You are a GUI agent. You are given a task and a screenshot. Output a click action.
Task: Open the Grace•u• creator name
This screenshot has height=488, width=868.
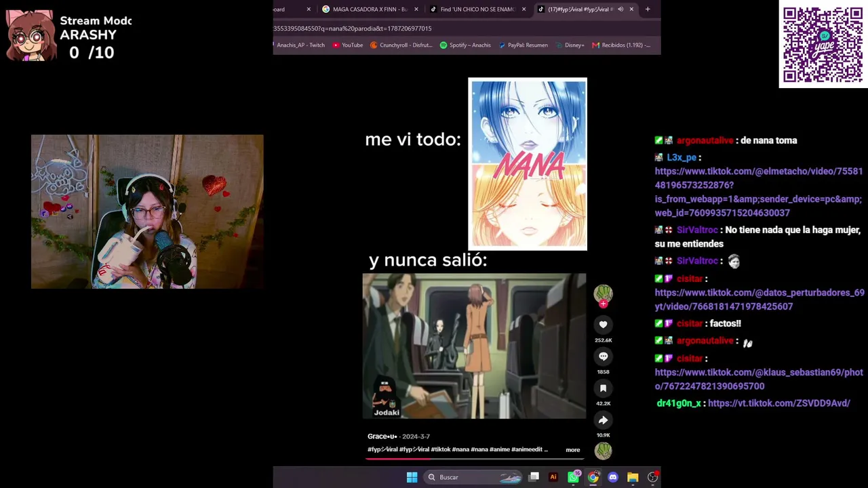[382, 436]
